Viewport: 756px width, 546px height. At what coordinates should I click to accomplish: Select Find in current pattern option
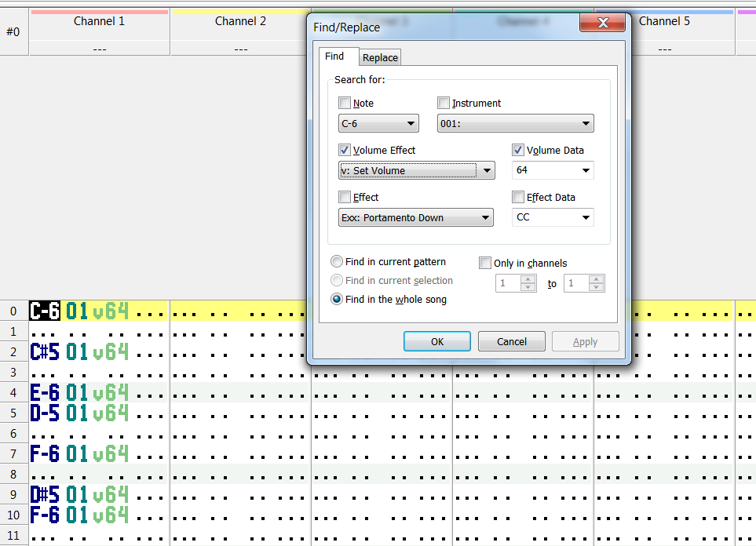pyautogui.click(x=337, y=262)
